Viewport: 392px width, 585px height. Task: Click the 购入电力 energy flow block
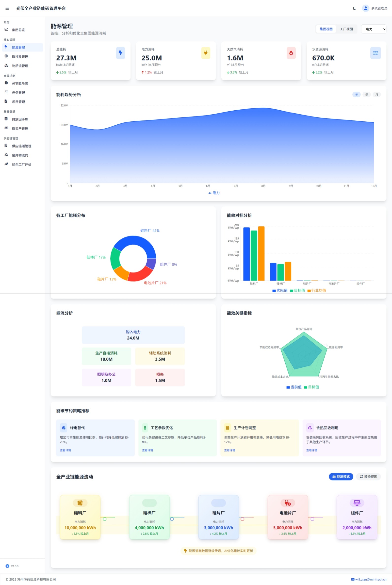pos(133,335)
